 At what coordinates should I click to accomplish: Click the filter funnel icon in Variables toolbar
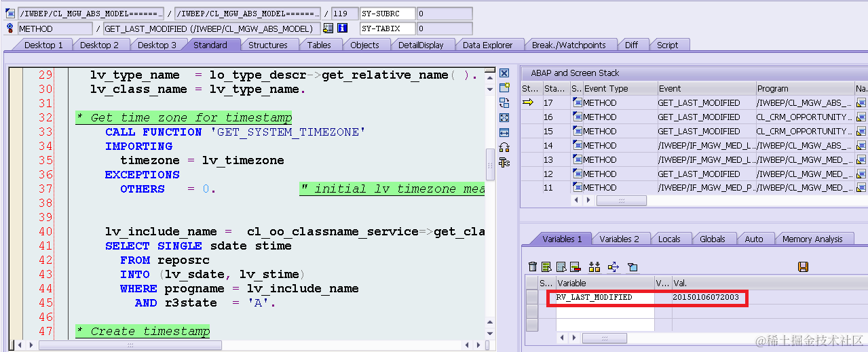[633, 267]
